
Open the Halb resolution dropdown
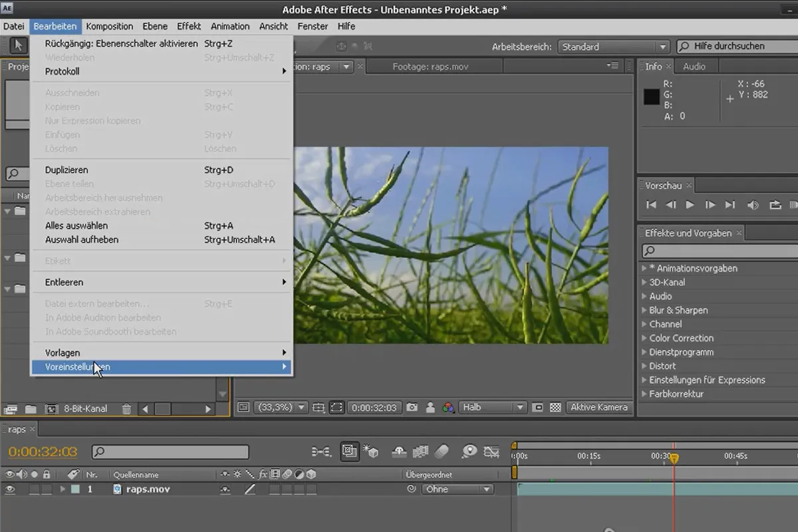tap(493, 408)
